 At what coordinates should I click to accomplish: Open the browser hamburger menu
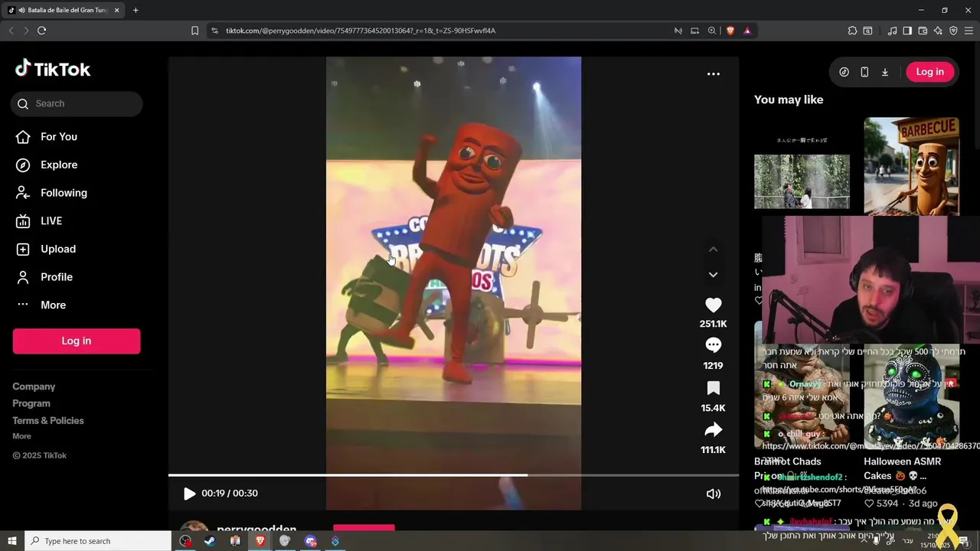[x=969, y=31]
